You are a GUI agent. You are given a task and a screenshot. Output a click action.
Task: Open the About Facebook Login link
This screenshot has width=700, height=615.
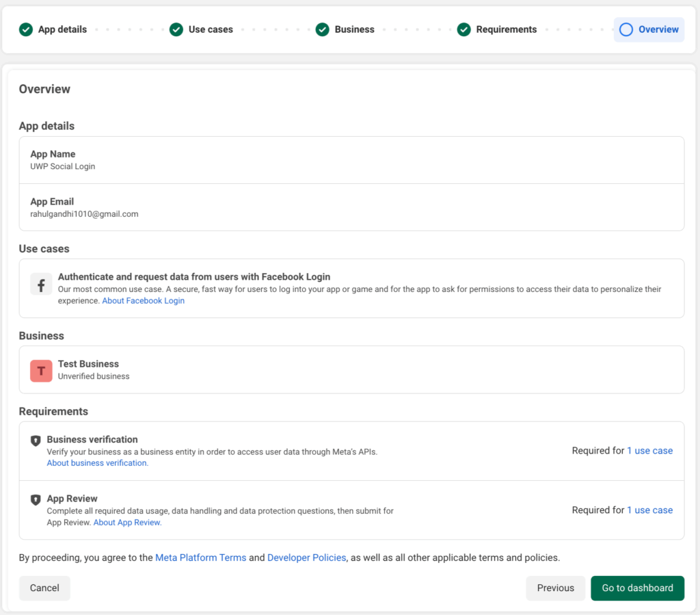[x=143, y=301]
